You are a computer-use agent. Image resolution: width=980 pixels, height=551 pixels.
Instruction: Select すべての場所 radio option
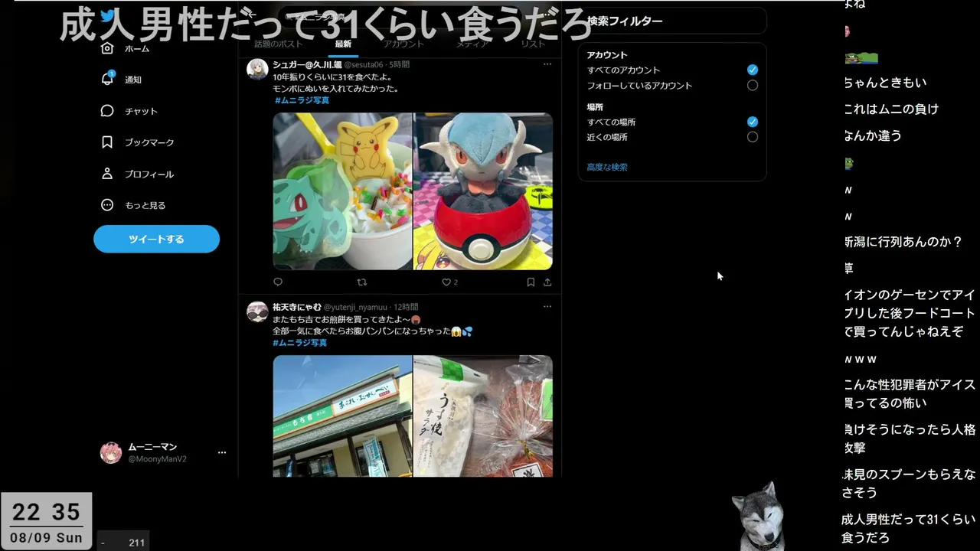click(x=753, y=122)
